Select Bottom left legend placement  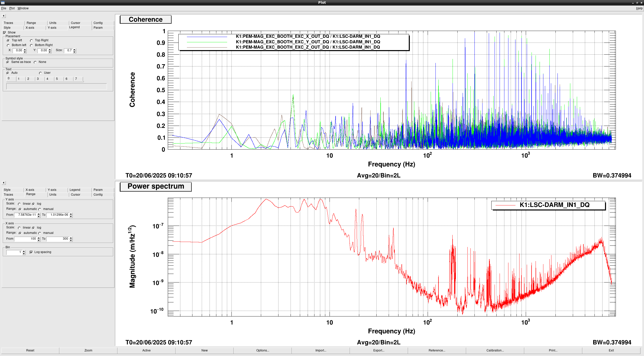coord(8,45)
